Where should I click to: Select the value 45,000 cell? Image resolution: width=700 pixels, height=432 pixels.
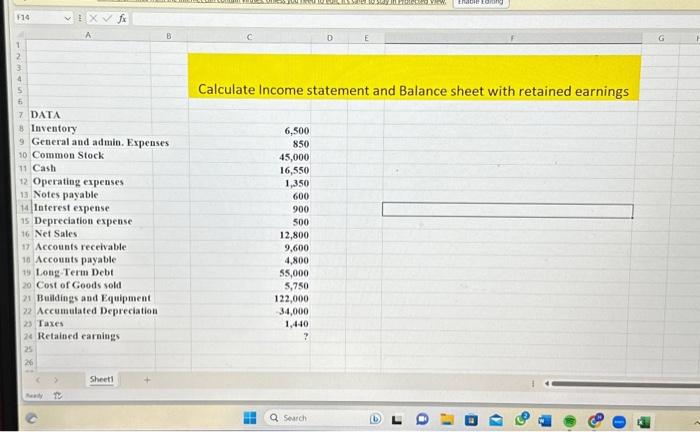(294, 157)
